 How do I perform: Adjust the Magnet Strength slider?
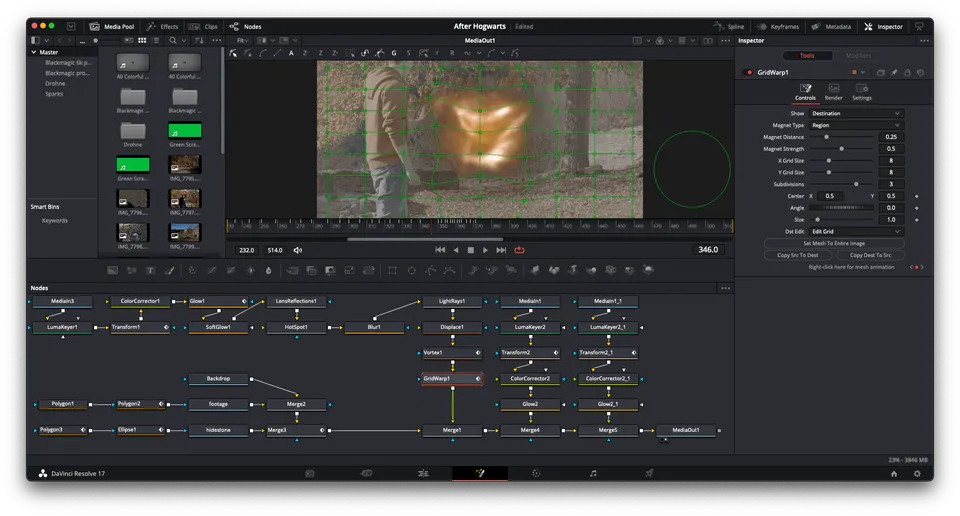click(842, 149)
